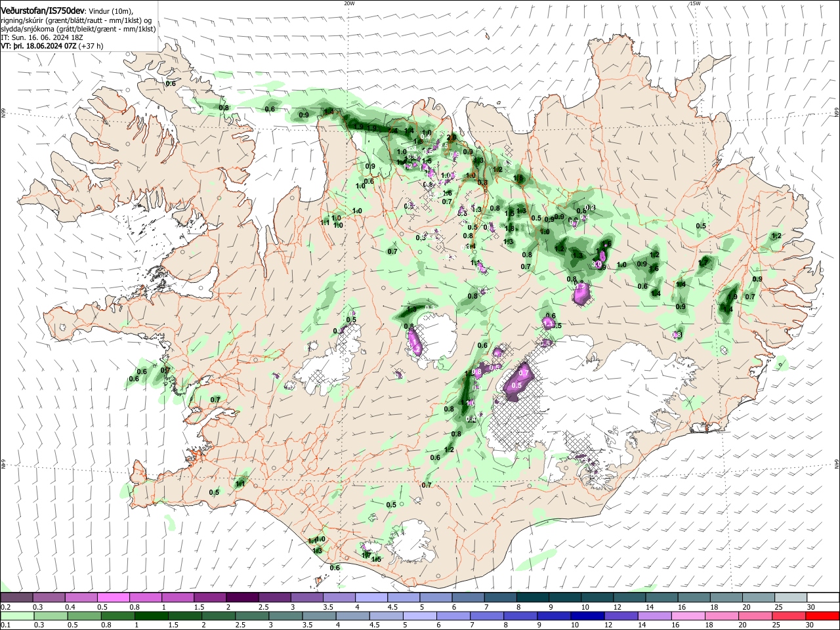The height and width of the screenshot is (630, 840).
Task: Select the navy blue 10 mm rain swatch
Action: [588, 616]
